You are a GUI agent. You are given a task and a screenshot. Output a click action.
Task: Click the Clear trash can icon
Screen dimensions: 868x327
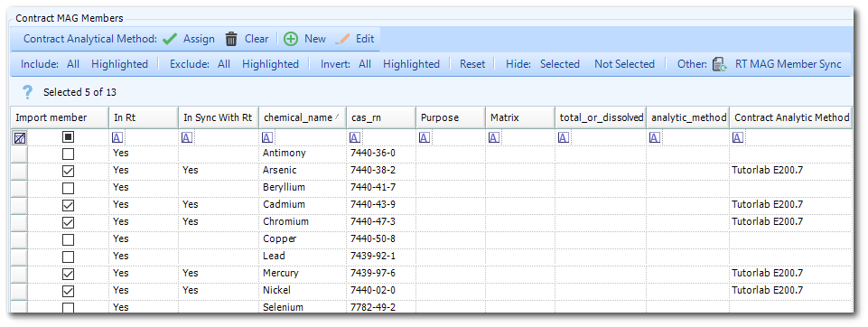pyautogui.click(x=231, y=39)
